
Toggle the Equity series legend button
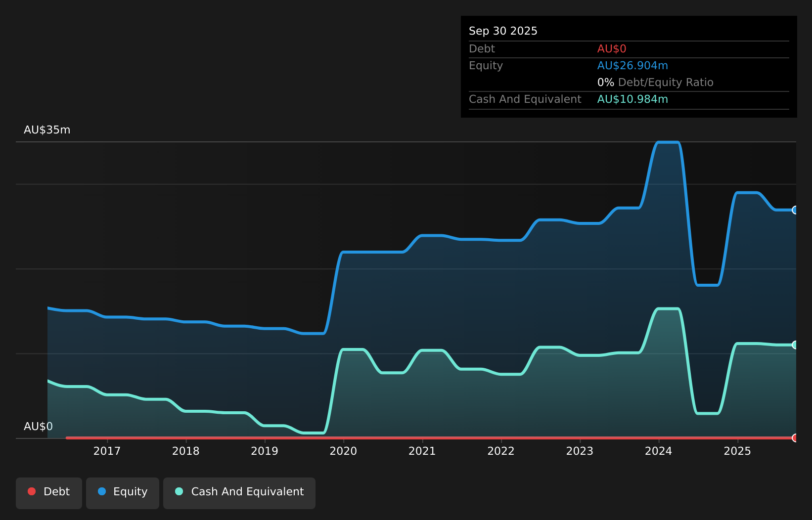click(x=123, y=493)
